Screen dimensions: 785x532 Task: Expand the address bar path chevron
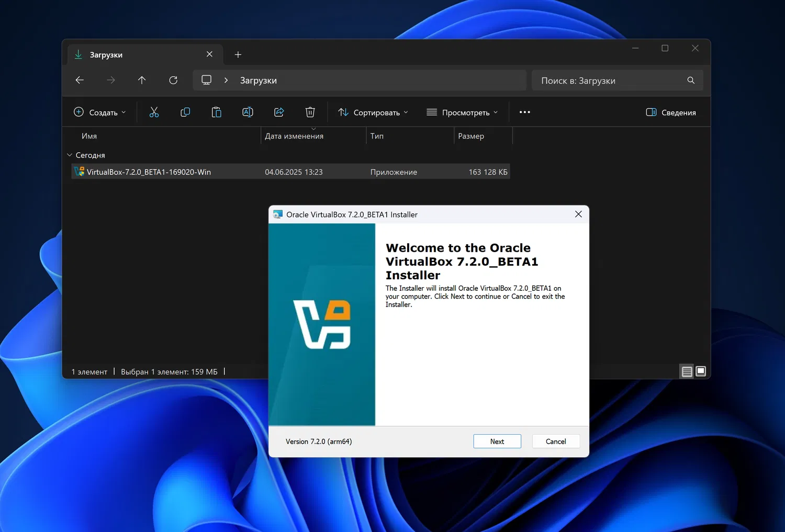pyautogui.click(x=226, y=80)
